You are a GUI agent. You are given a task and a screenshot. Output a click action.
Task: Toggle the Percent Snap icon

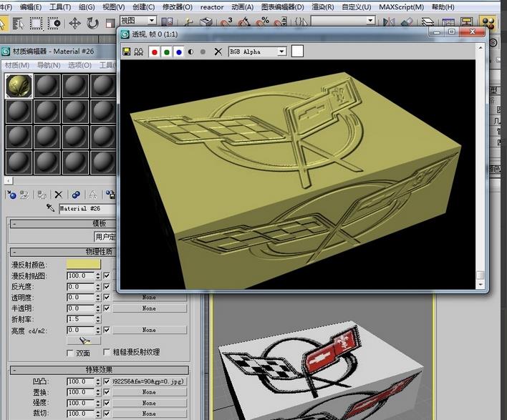click(261, 22)
